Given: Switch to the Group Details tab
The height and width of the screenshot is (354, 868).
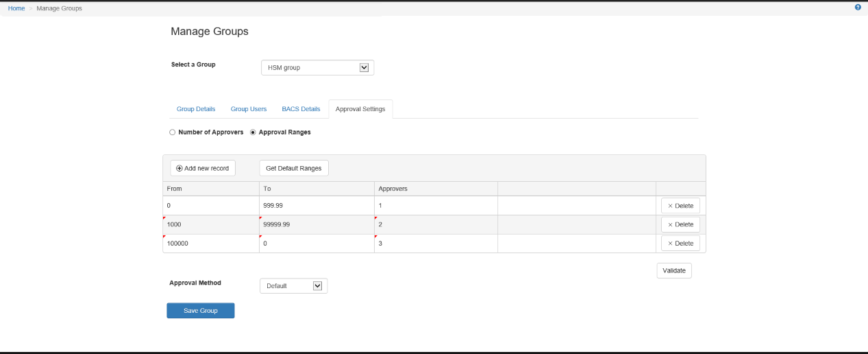Looking at the screenshot, I should click(x=196, y=109).
